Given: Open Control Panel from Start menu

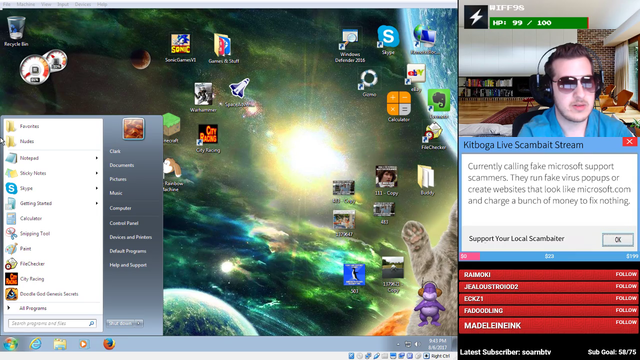Looking at the screenshot, I should (x=124, y=223).
